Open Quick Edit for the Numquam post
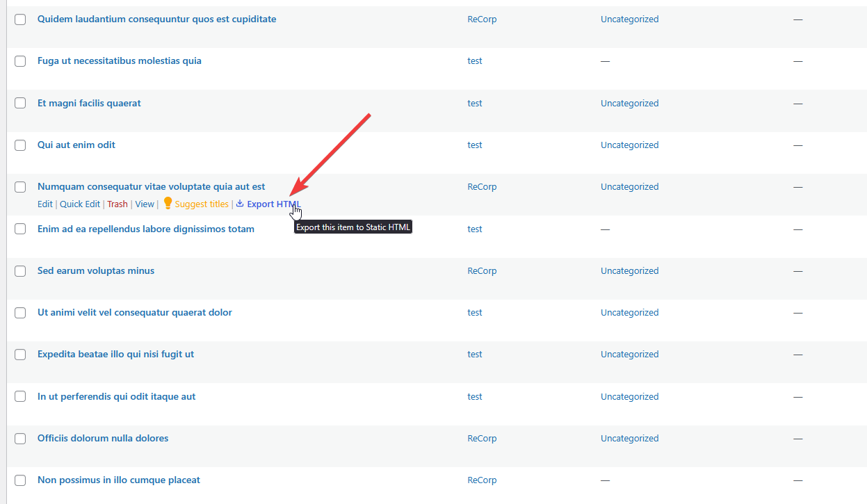 (x=79, y=204)
